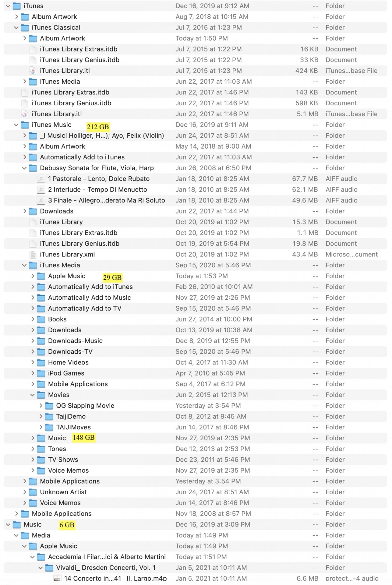This screenshot has height=585, width=392.
Task: Collapse the iTunes Classical folder
Action: click(16, 27)
